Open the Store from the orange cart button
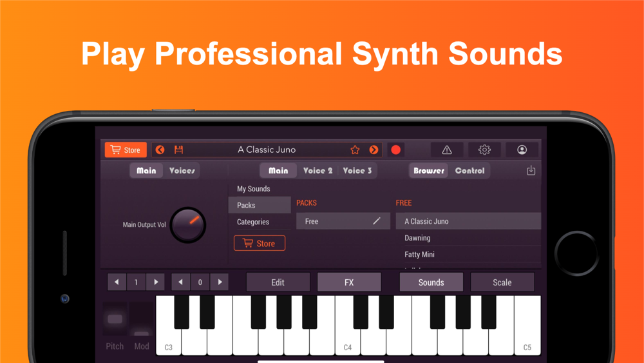 pyautogui.click(x=126, y=150)
